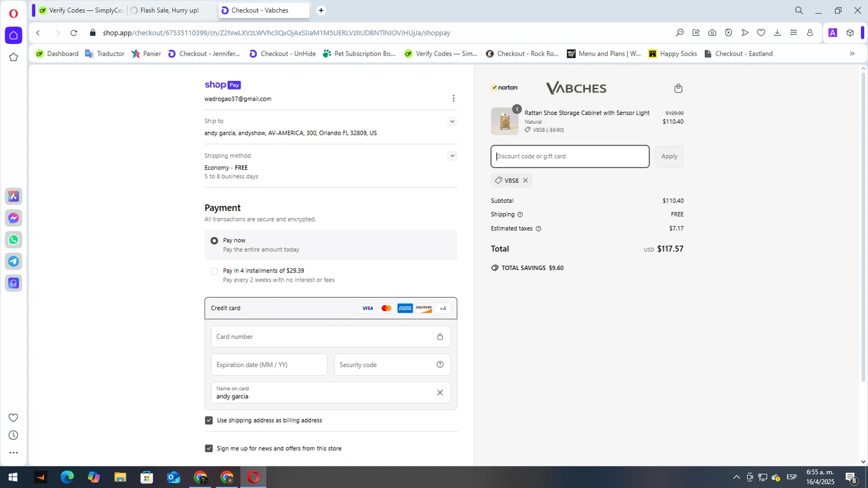Open downloads icon in address bar
Screen dimensions: 868x488
pos(777,33)
